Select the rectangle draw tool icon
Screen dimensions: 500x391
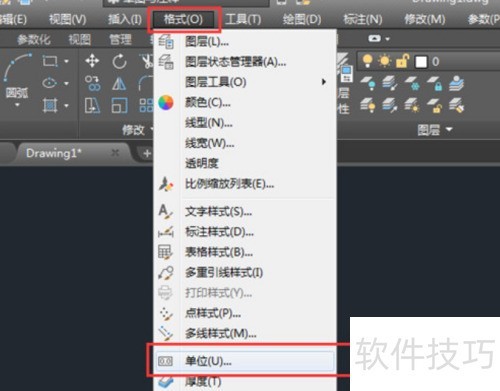tap(50, 61)
